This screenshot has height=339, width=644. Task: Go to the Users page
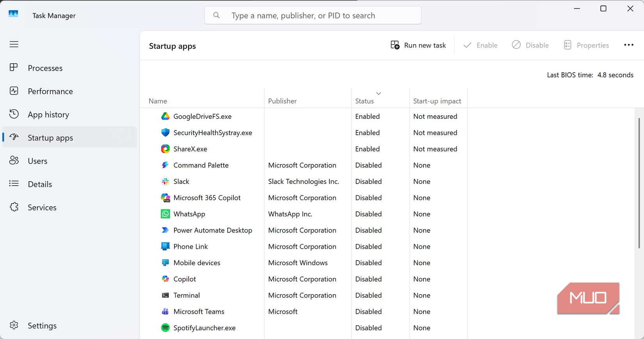click(x=70, y=161)
